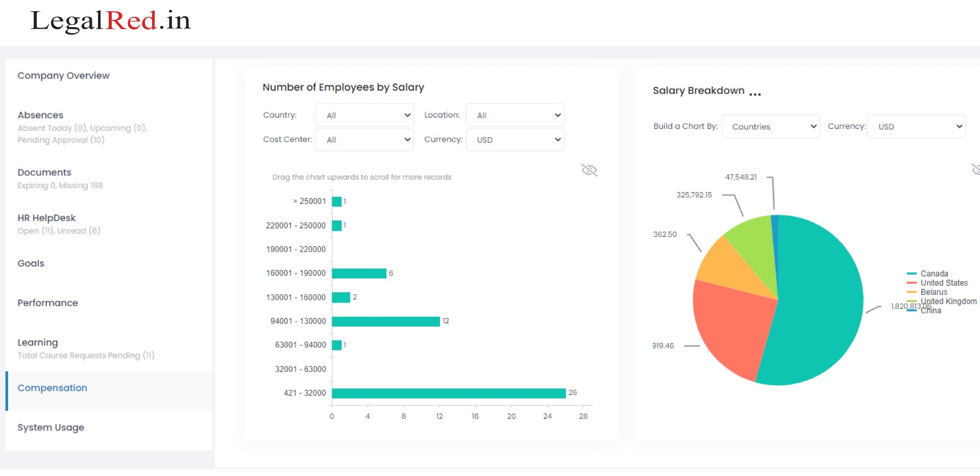The image size is (980, 476).
Task: Select the System Usage menu item
Action: click(51, 428)
